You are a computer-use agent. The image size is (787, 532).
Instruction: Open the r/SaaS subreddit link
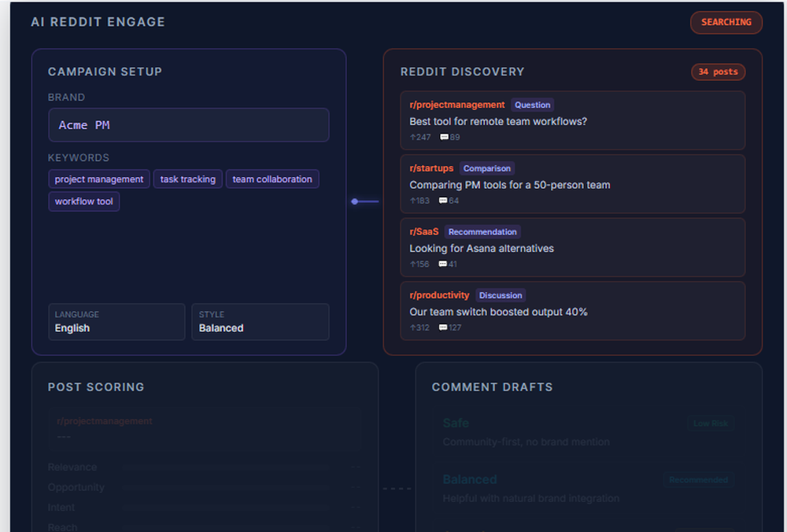tap(423, 231)
